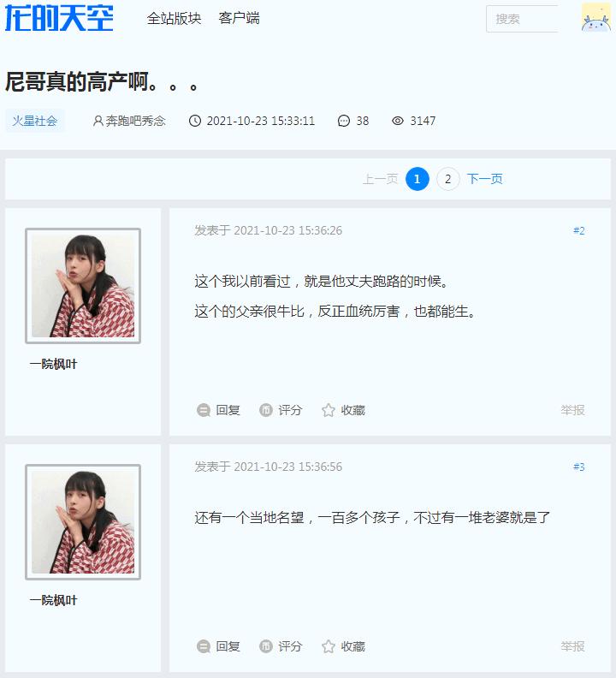The image size is (616, 678).
Task: Click 收藏 on post #2
Action: [353, 410]
